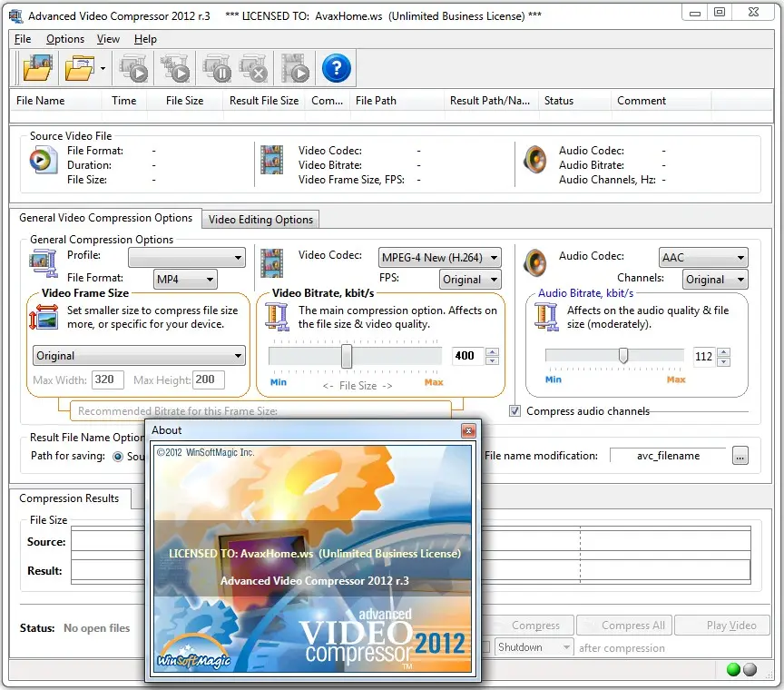This screenshot has width=784, height=690.
Task: Switch to the Video Editing Options tab
Action: point(260,220)
